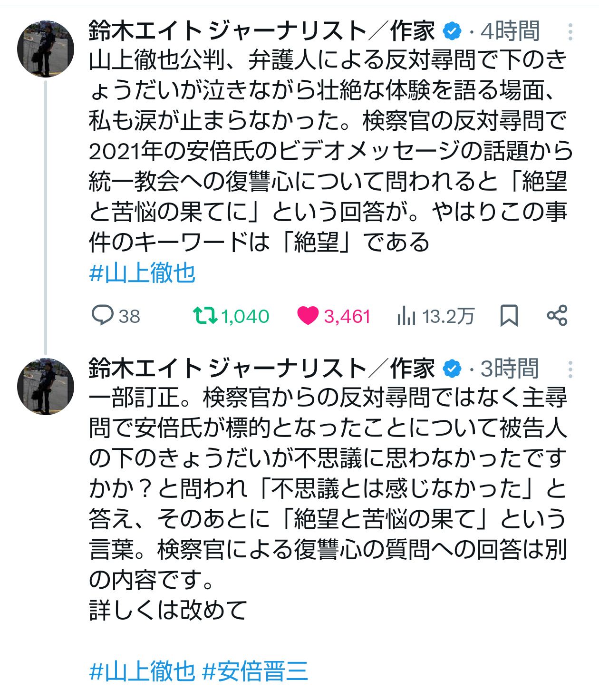Open hashtag #山上徹也 in the first tweet

click(x=143, y=273)
